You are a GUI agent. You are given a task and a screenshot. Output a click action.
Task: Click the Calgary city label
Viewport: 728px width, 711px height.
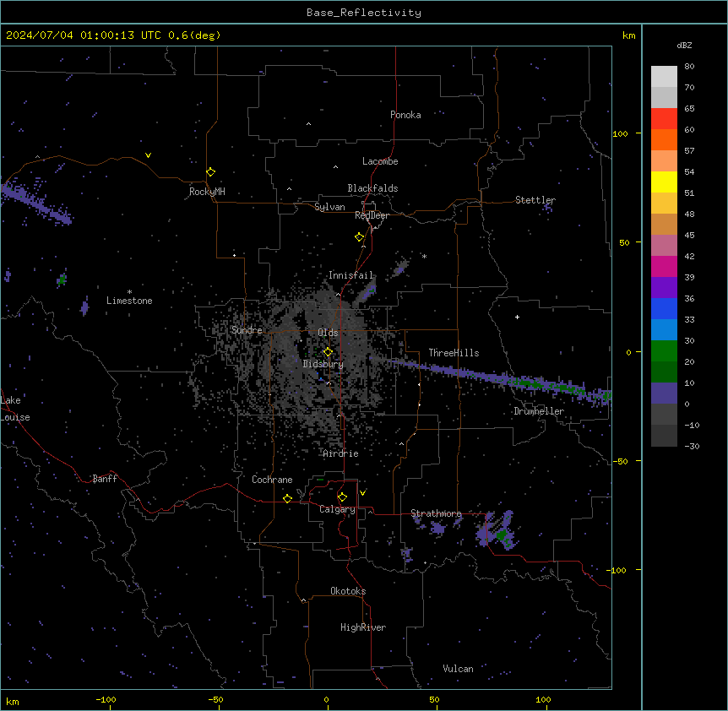(337, 509)
